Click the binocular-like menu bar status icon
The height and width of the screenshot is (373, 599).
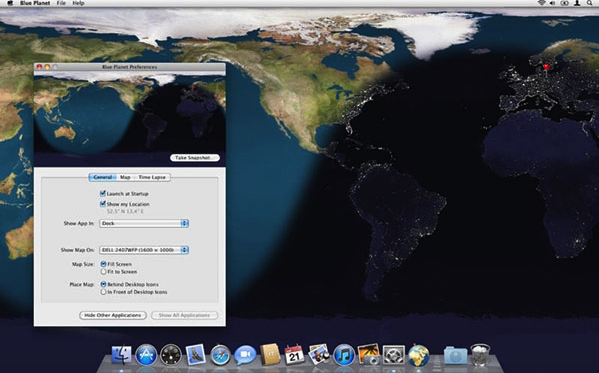[565, 3]
